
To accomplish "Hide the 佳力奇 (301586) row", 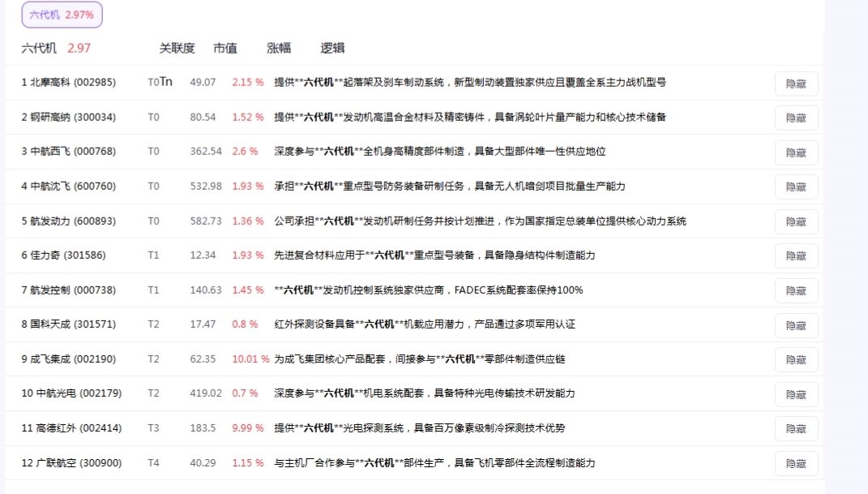I will (796, 256).
